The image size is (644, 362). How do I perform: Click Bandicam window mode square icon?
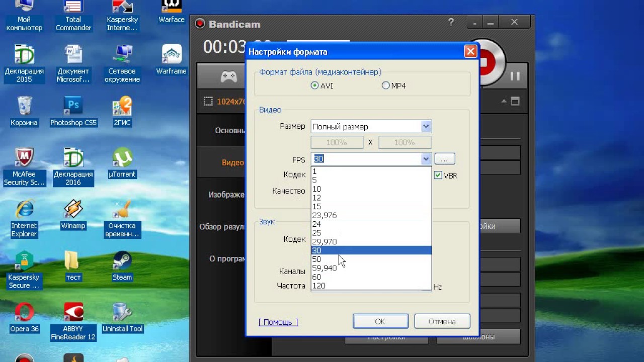tap(515, 102)
